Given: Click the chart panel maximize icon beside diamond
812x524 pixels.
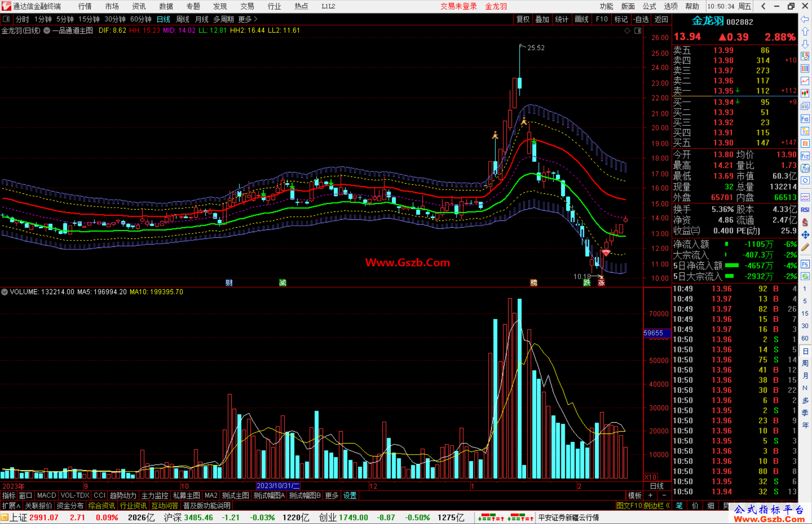Looking at the screenshot, I should (638, 31).
